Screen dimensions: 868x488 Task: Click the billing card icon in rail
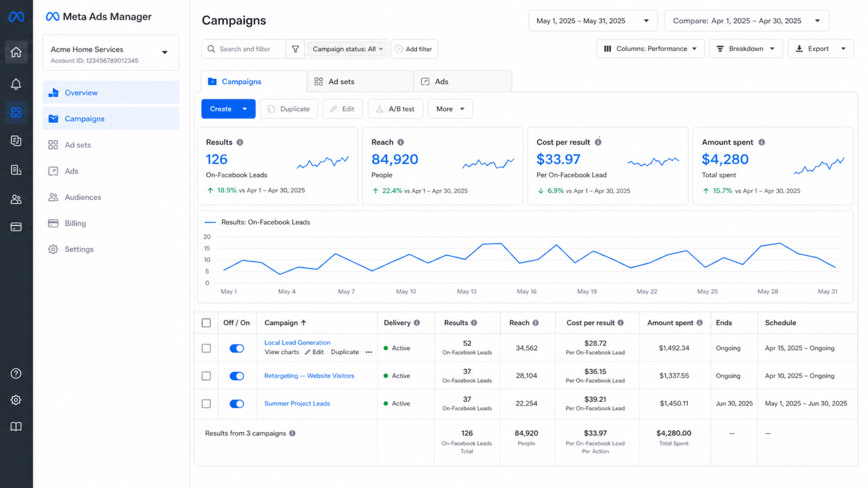click(x=16, y=227)
